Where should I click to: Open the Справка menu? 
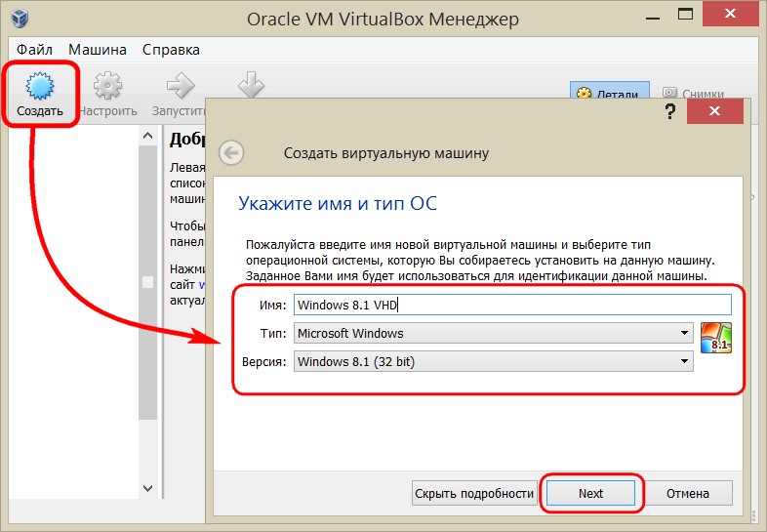click(x=171, y=50)
